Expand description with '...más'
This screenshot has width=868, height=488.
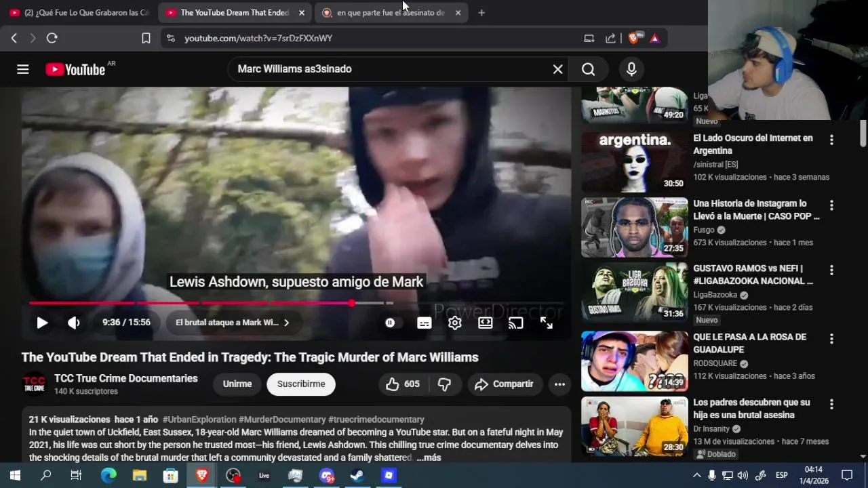coord(429,458)
